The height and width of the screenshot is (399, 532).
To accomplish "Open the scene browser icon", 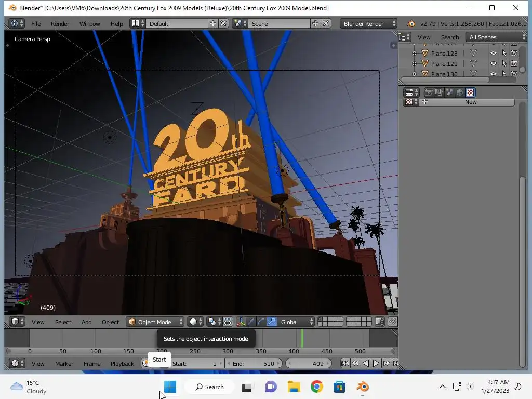I will 240,23.
